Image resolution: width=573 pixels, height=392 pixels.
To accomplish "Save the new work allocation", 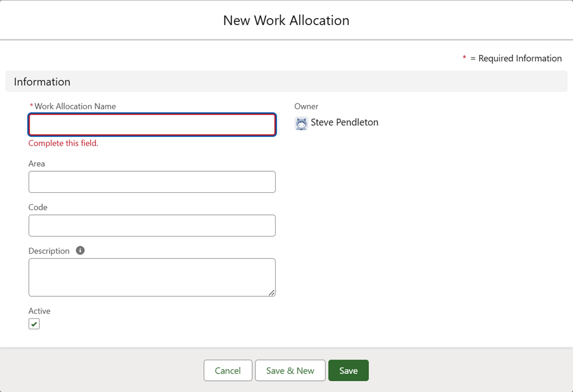I will coord(348,370).
